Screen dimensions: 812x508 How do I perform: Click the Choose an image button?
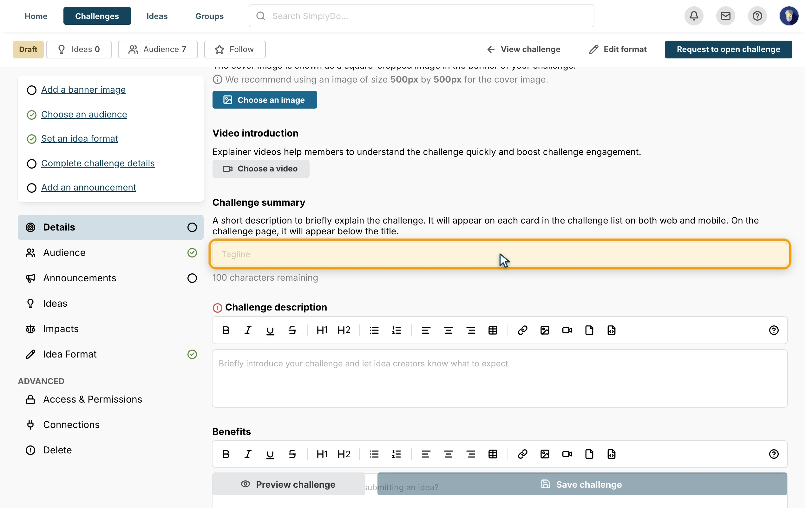(x=265, y=100)
